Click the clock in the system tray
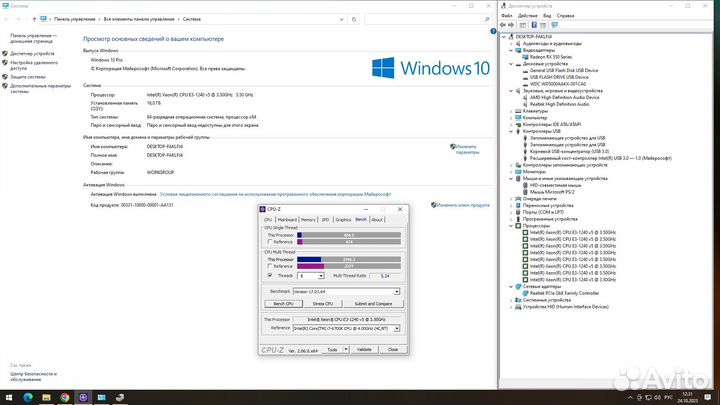This screenshot has height=405, width=720. click(x=687, y=397)
